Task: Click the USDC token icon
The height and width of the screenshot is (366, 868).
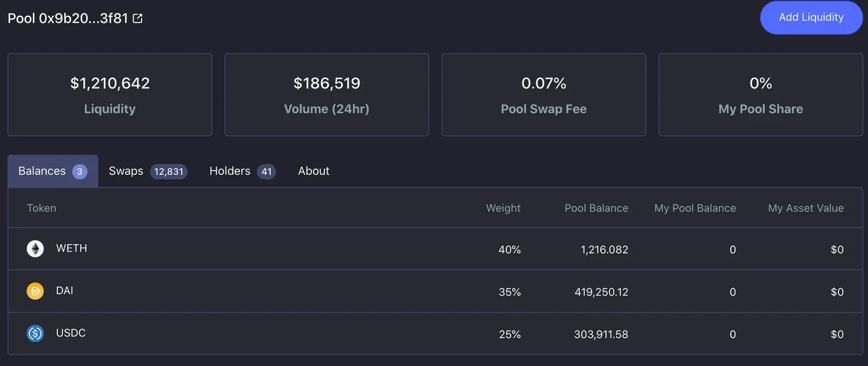Action: pos(35,333)
